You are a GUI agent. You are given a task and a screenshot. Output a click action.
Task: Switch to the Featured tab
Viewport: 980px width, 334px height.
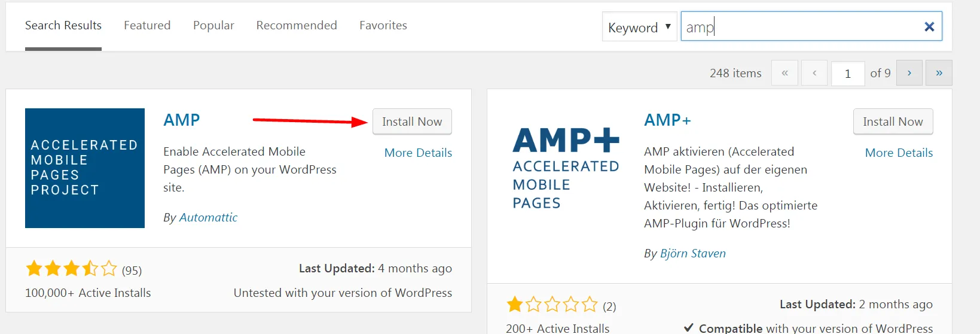tap(147, 25)
